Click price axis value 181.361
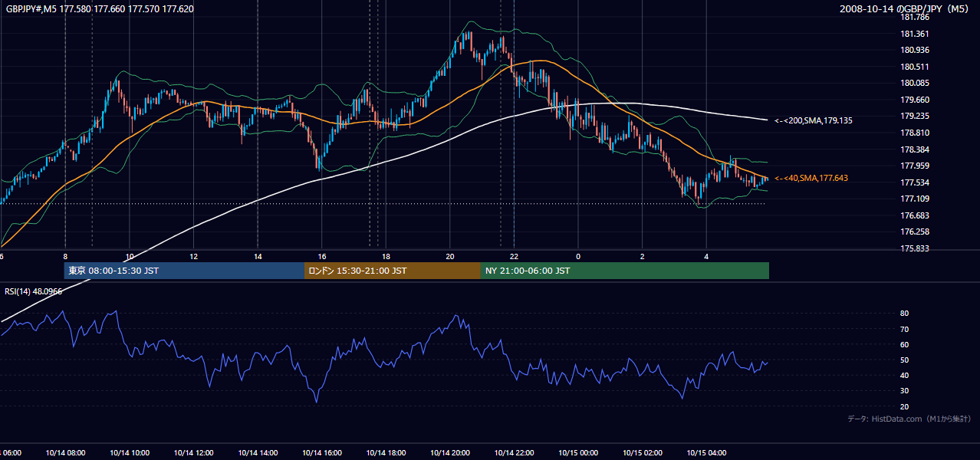 pyautogui.click(x=916, y=34)
